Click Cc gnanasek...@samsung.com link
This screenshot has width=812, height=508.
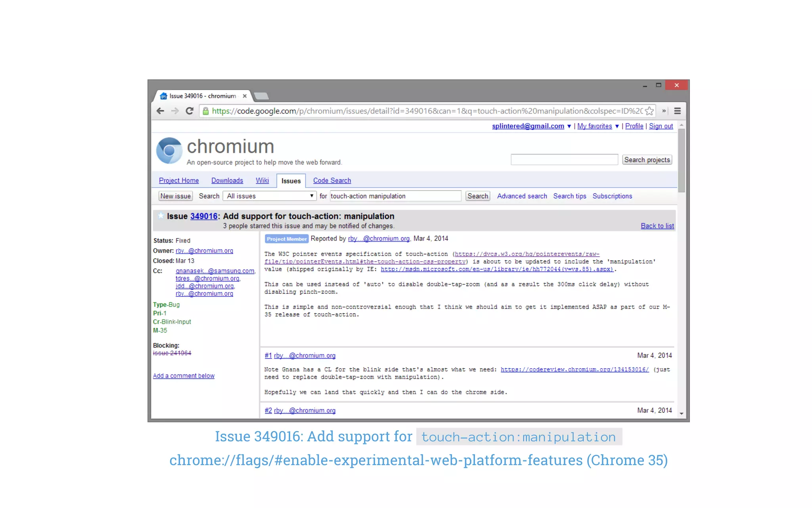[x=215, y=271]
